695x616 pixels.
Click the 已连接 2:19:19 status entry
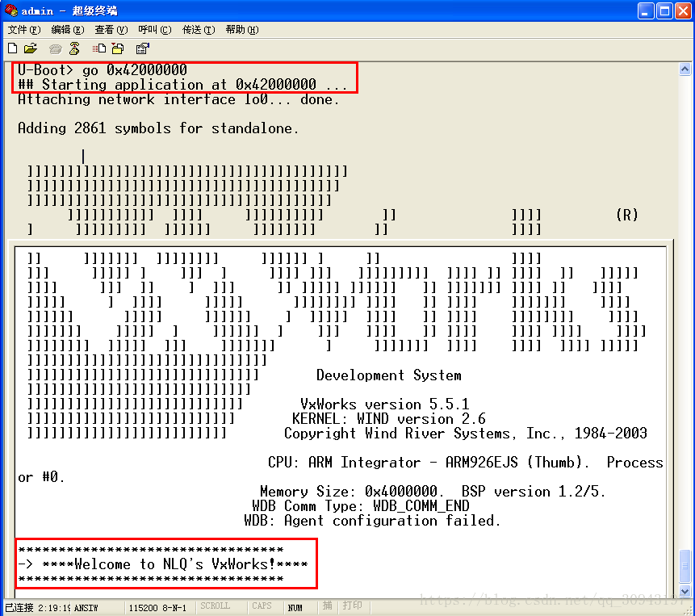[37, 608]
